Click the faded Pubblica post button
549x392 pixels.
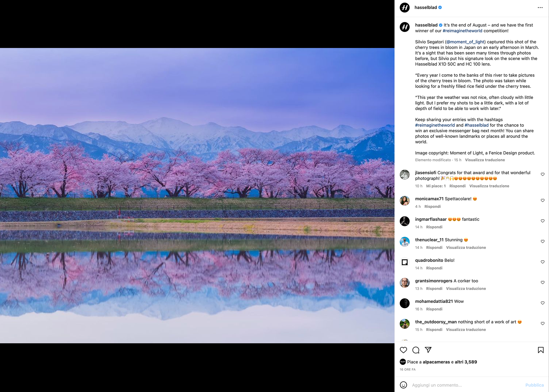click(x=534, y=385)
